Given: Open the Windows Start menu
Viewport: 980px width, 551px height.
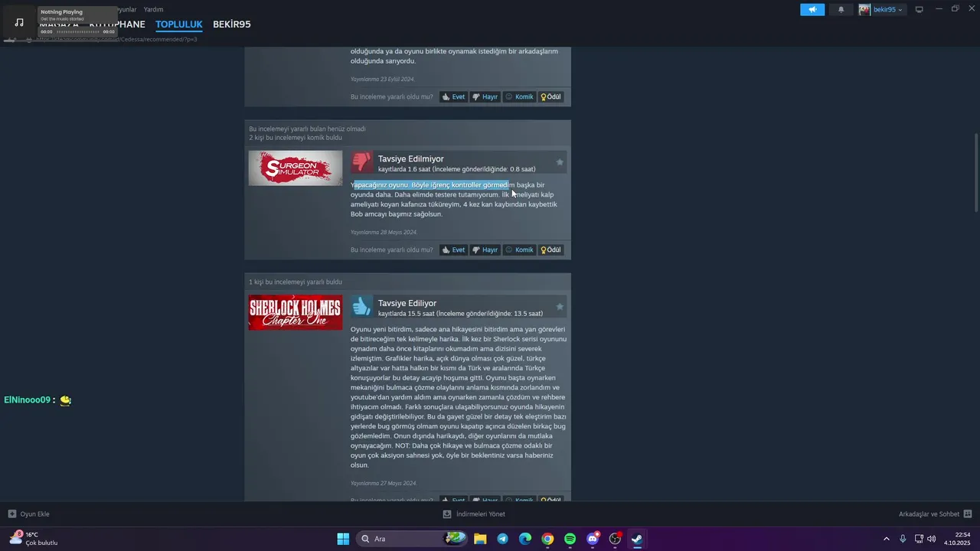Looking at the screenshot, I should (343, 539).
